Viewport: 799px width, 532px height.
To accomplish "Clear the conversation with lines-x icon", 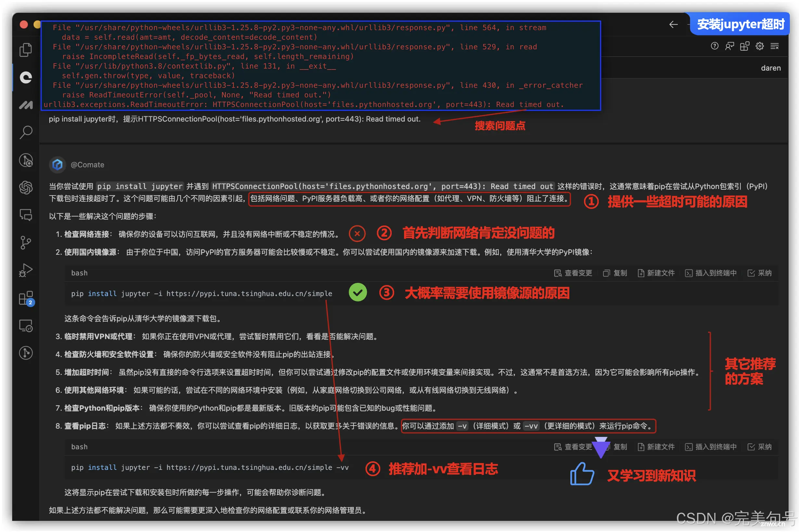I will point(774,46).
